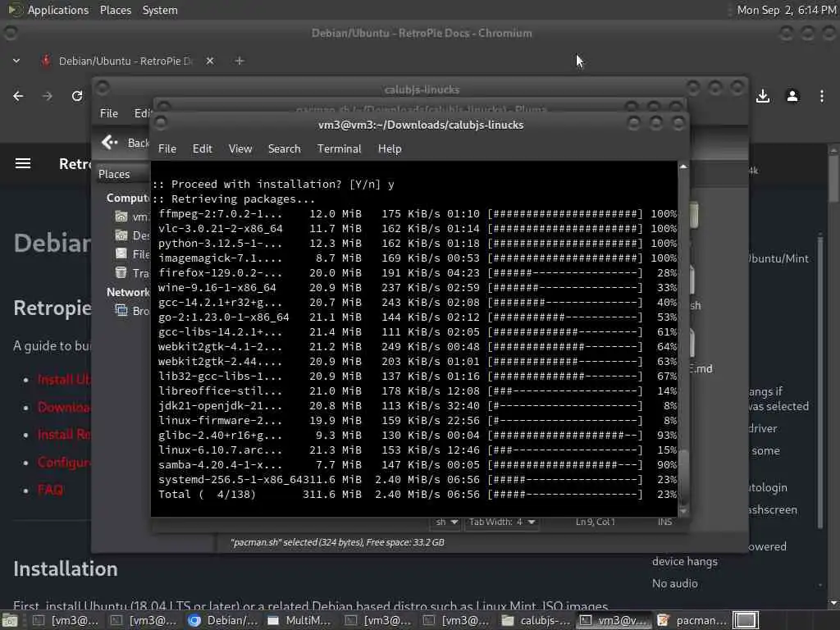Switch to pacman... Pluma taskbar entry
This screenshot has width=840, height=630.
pos(692,620)
